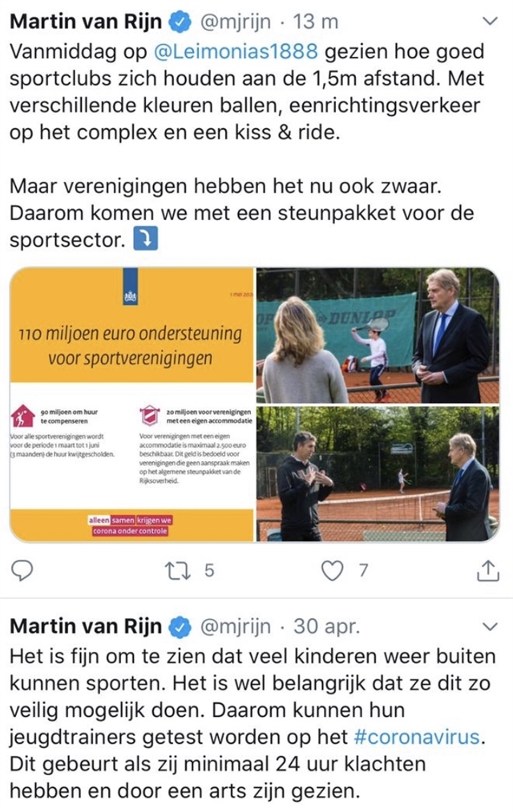Image resolution: width=513 pixels, height=812 pixels.
Task: Like the tweet with heart icon
Action: coord(332,571)
